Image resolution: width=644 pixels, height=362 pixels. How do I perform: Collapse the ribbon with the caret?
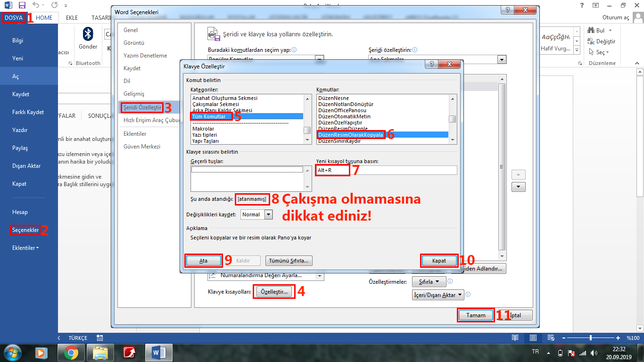pos(638,63)
